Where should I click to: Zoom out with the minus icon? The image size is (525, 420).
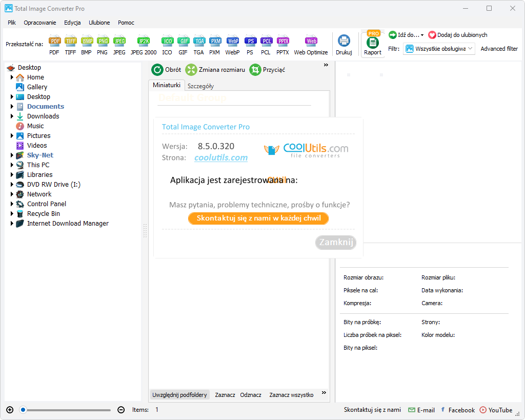(121, 410)
